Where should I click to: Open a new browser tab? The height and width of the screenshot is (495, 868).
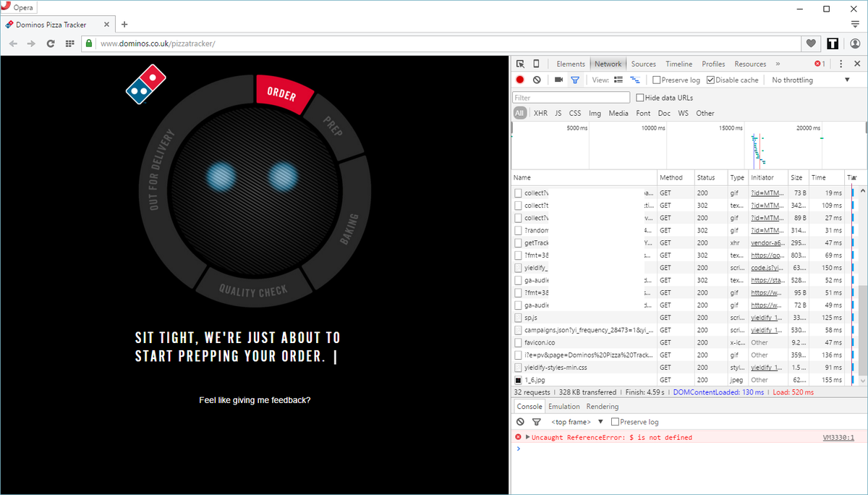click(x=124, y=25)
